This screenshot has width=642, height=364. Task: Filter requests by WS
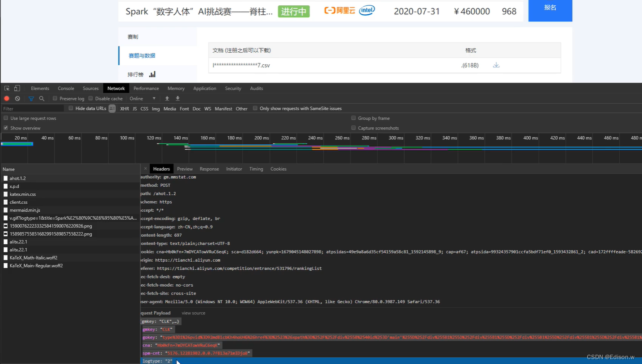(x=208, y=109)
